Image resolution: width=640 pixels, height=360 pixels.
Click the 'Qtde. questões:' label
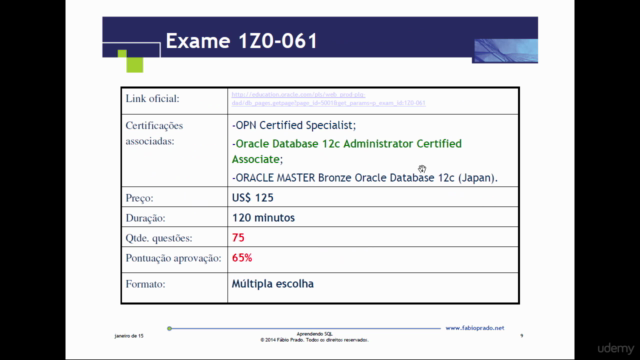coord(159,238)
